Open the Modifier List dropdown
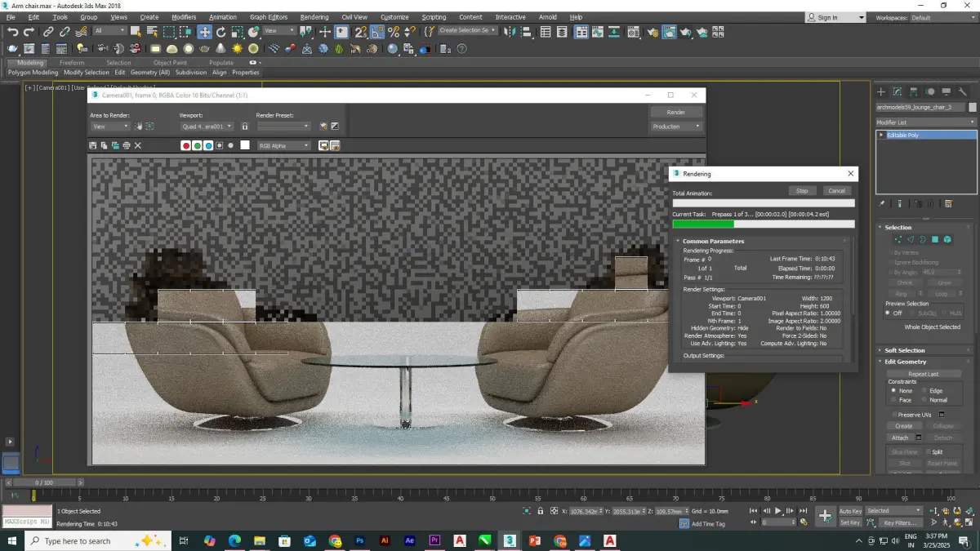The height and width of the screenshot is (551, 980). (x=926, y=122)
